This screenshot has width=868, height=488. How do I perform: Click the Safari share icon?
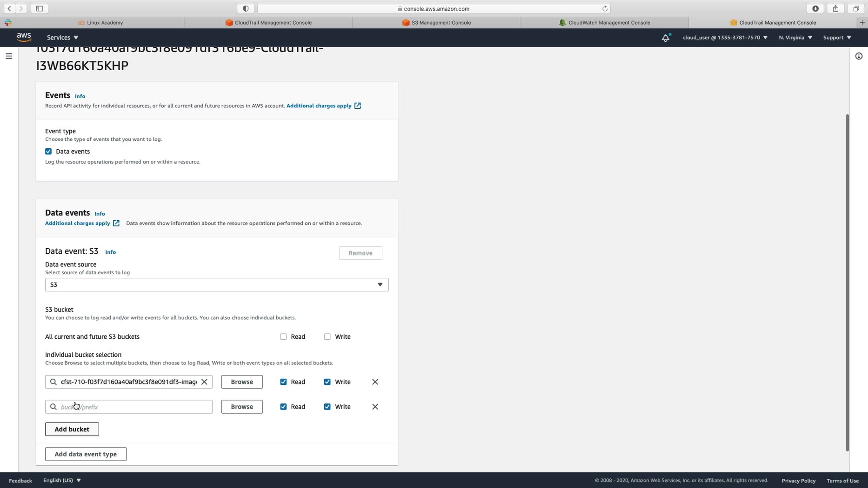[835, 8]
